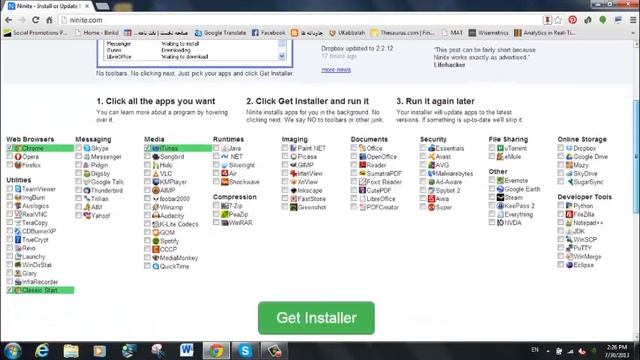Open the Wisemetrics bookmark

click(489, 33)
